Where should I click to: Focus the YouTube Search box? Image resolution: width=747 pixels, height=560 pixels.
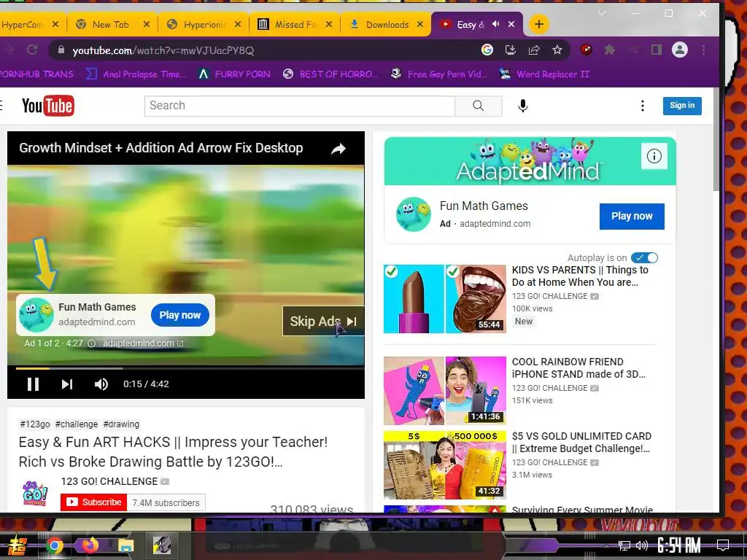[300, 106]
